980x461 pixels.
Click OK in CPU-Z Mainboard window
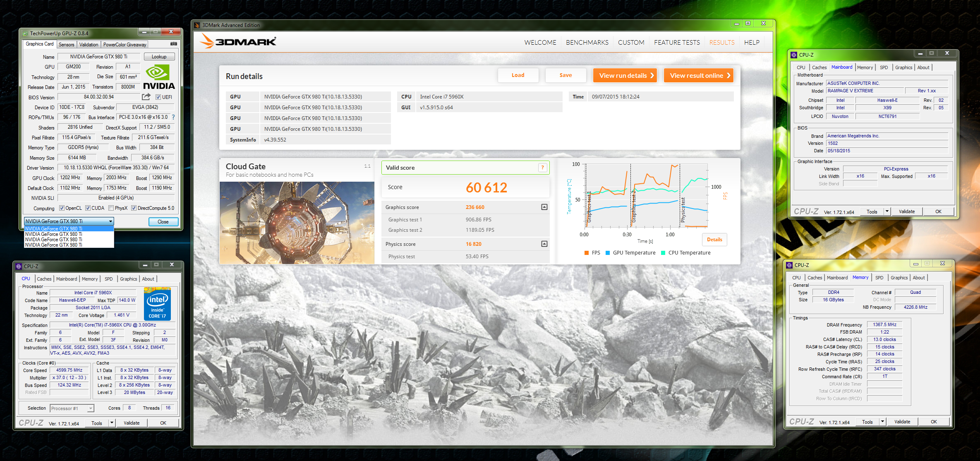(x=938, y=211)
